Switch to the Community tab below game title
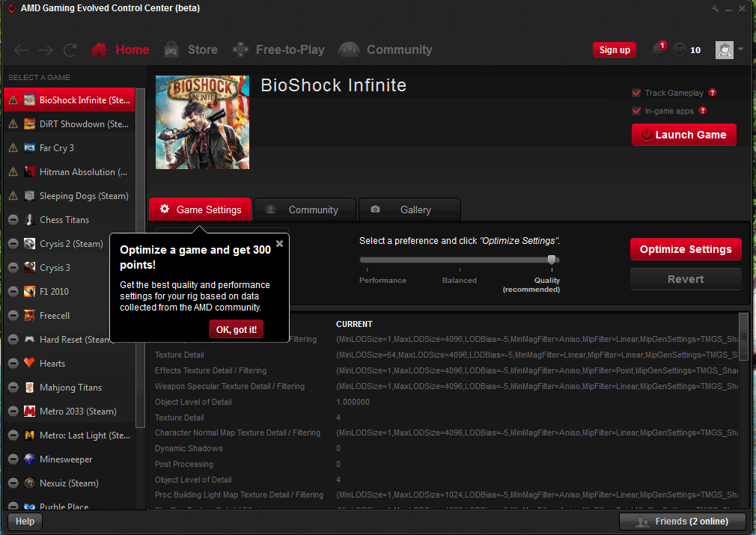This screenshot has height=535, width=756. coord(305,210)
